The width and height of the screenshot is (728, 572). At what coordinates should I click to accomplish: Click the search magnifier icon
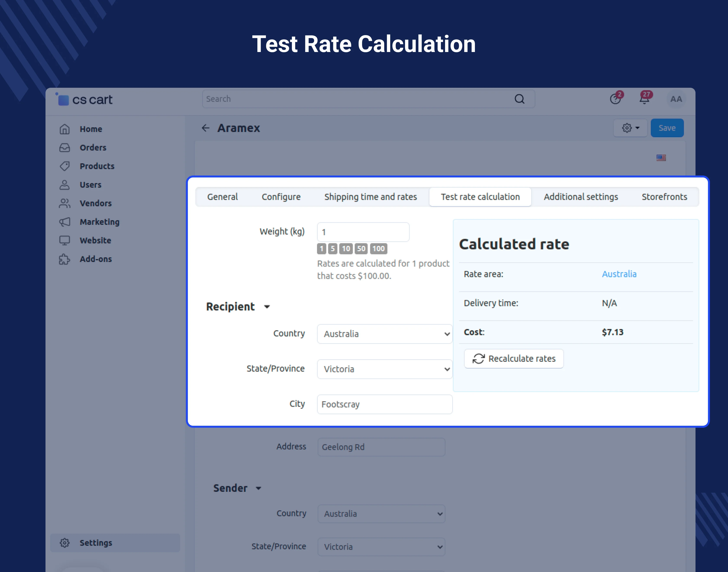pyautogui.click(x=519, y=99)
